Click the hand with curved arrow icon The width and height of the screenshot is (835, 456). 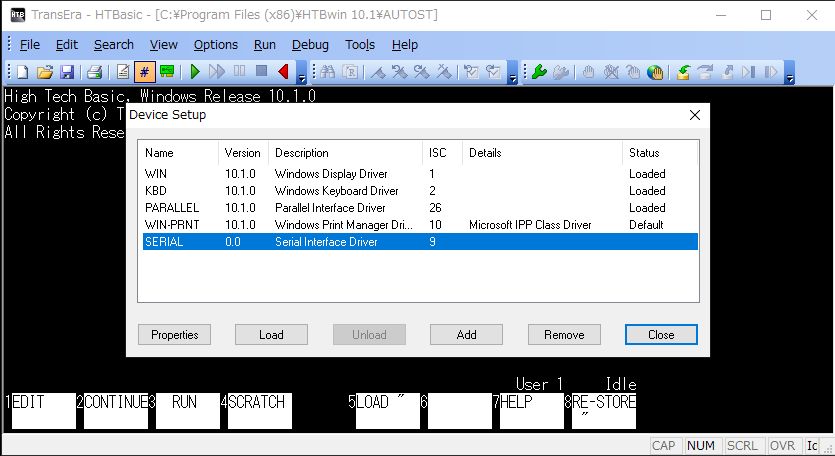click(x=633, y=71)
